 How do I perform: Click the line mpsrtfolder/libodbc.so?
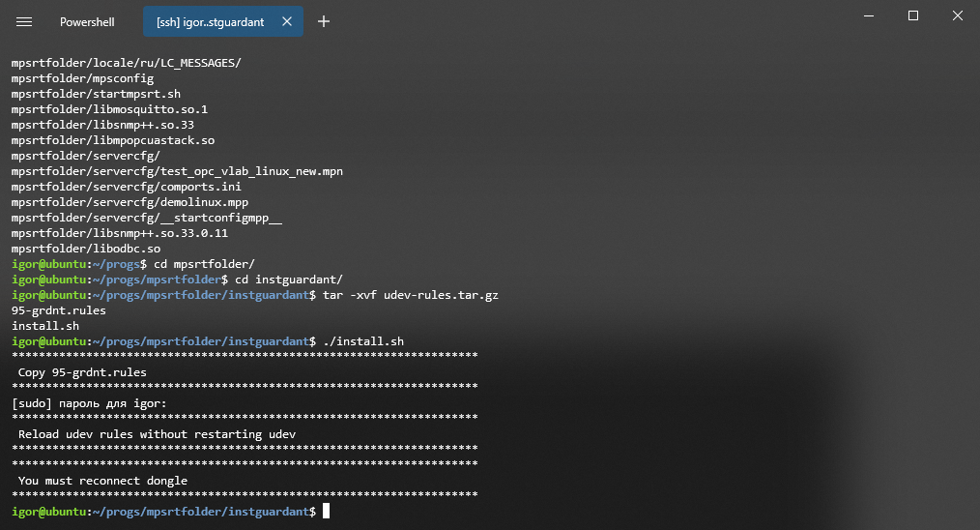[x=86, y=250]
